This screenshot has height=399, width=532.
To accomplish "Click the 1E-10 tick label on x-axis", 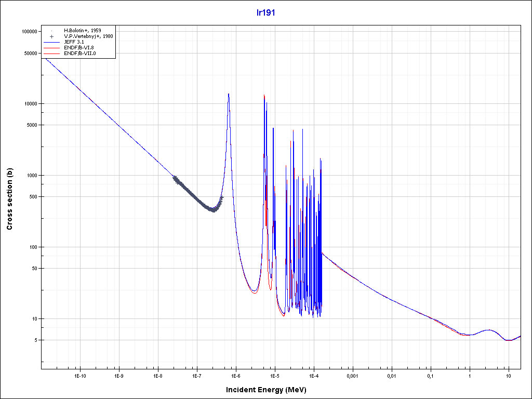I will coord(79,376).
